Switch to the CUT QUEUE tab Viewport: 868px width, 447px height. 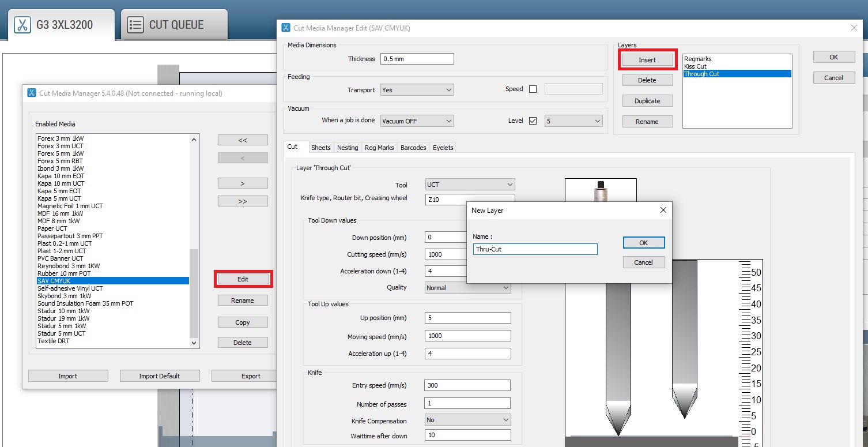click(x=175, y=25)
